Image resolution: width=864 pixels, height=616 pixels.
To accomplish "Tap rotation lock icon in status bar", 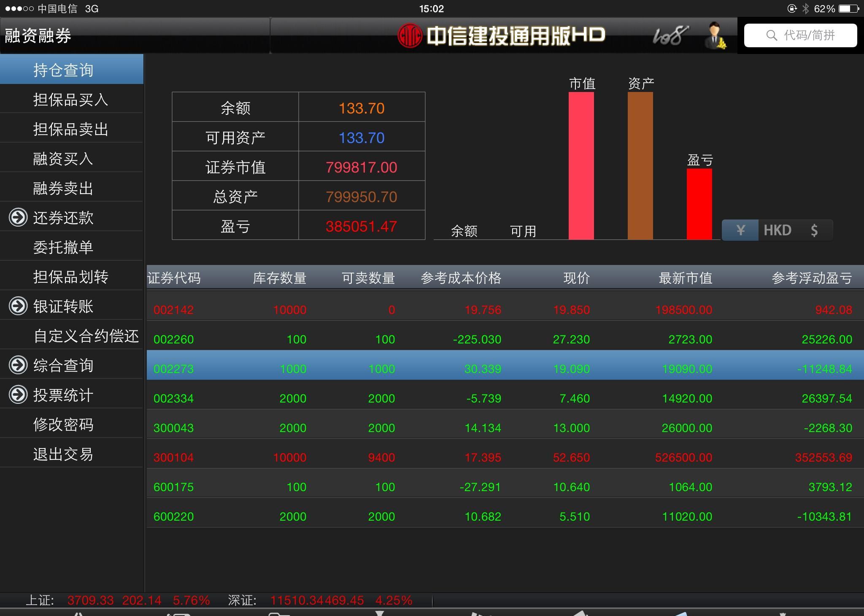I will point(792,8).
